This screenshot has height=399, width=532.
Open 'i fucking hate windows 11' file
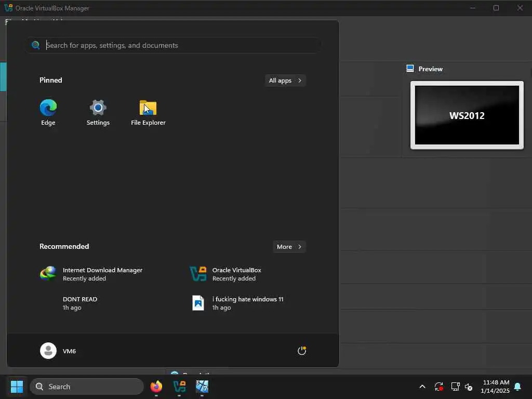[x=237, y=303]
